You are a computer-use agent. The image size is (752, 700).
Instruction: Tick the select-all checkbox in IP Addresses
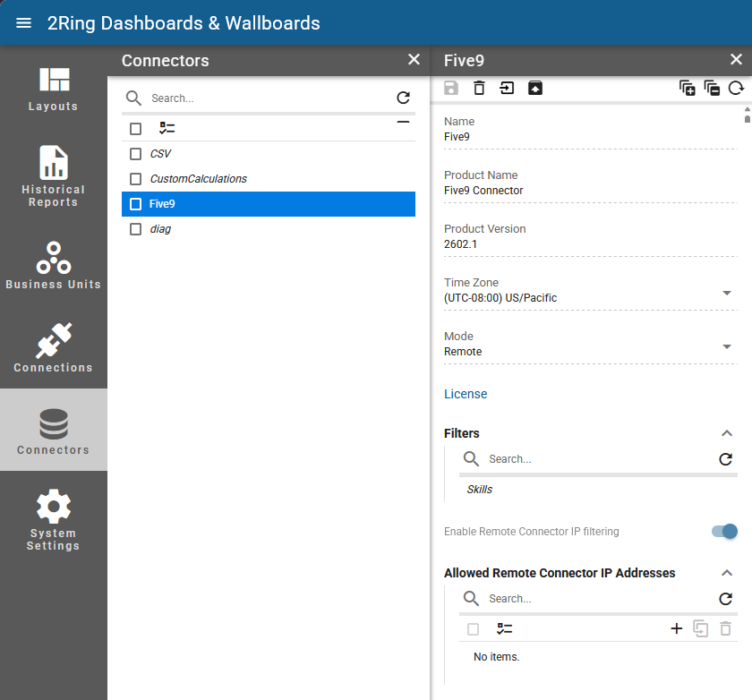[x=473, y=629]
